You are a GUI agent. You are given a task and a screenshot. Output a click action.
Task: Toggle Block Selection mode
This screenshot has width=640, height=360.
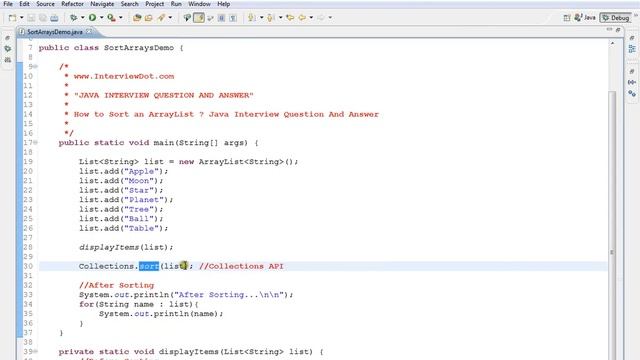221,18
